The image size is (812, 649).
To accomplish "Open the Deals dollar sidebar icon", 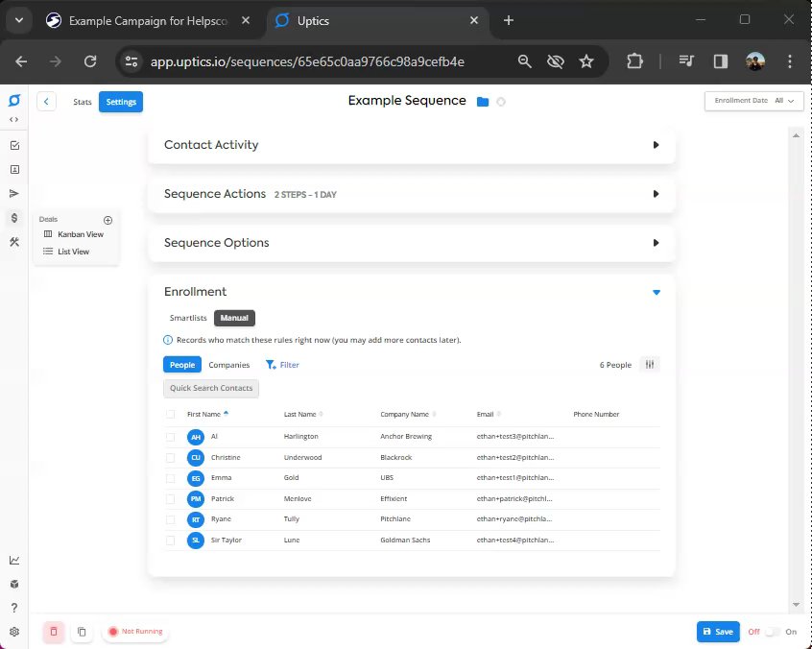I will tap(14, 218).
